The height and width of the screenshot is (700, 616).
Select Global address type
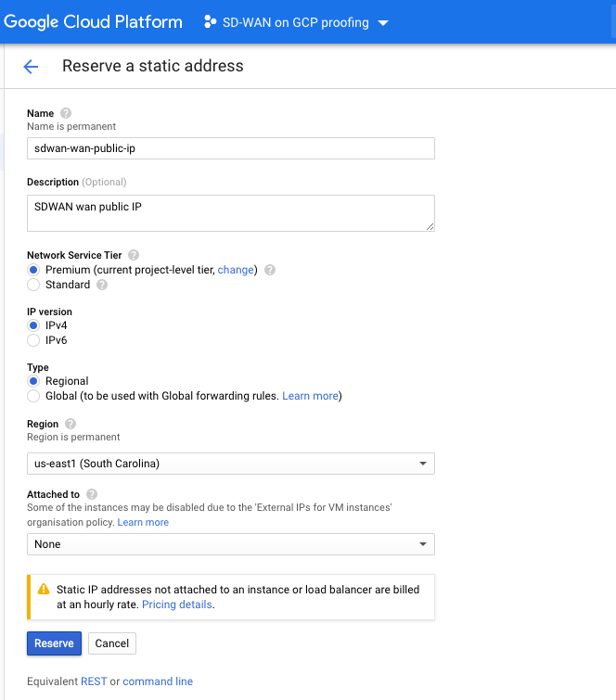33,396
